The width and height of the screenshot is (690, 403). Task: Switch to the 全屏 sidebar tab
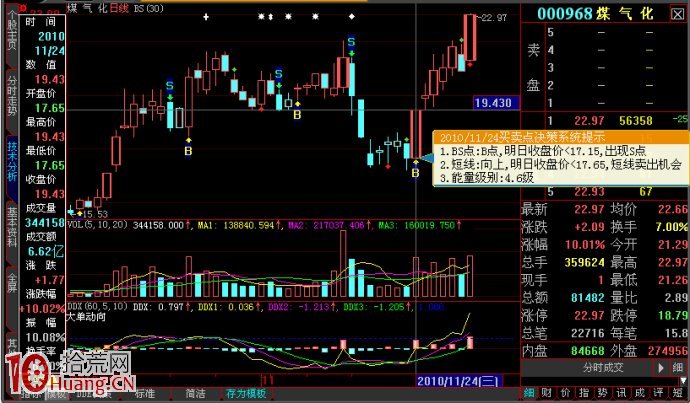click(x=11, y=282)
